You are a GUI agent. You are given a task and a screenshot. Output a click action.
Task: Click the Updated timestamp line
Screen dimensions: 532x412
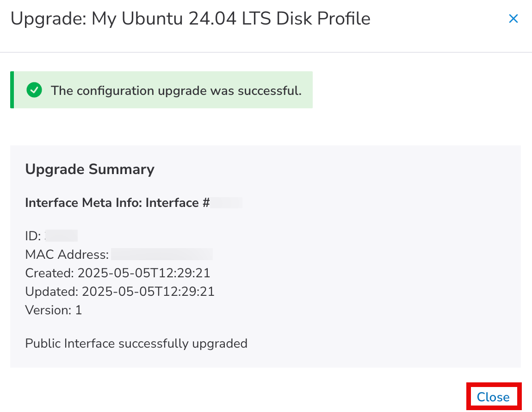click(x=119, y=292)
